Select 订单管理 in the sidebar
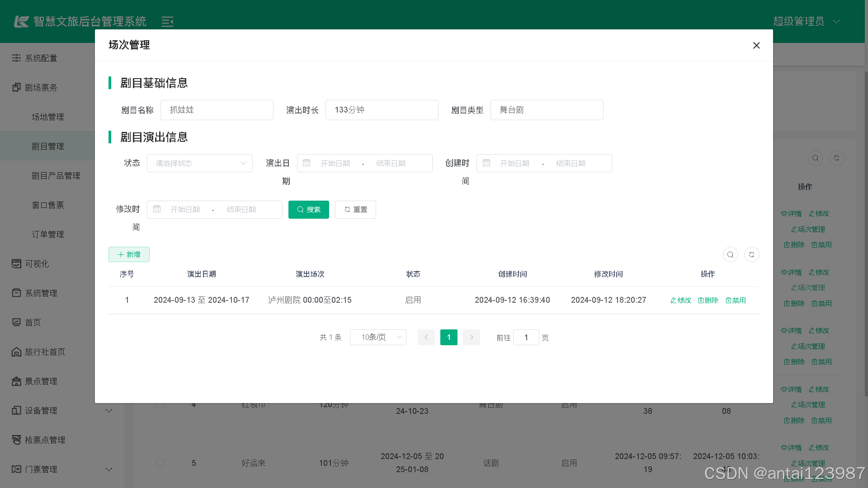This screenshot has width=868, height=488. coord(47,234)
